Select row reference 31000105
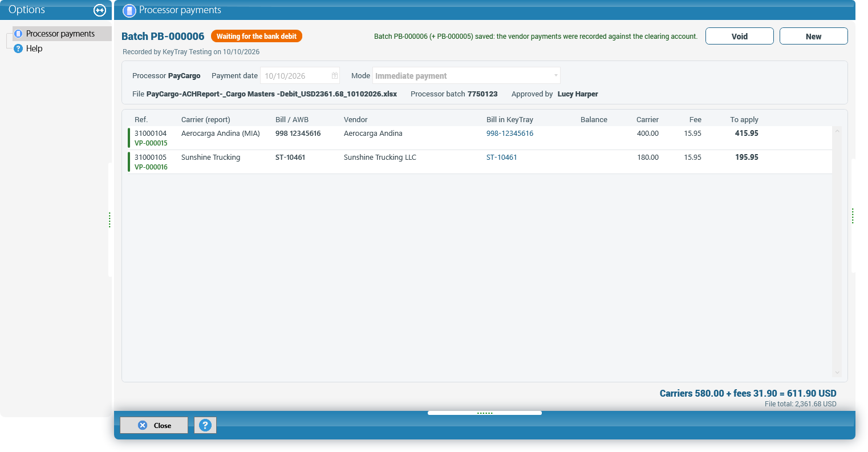The height and width of the screenshot is (452, 868). coord(151,158)
